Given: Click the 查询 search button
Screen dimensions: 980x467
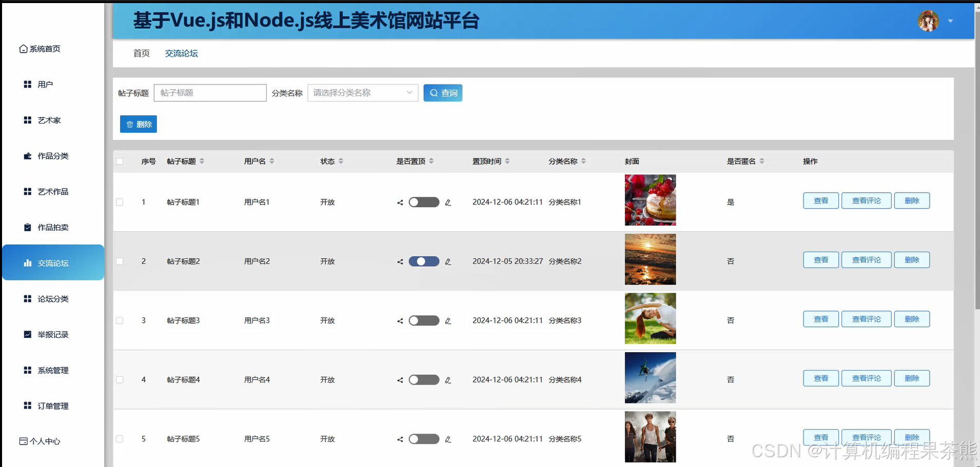Looking at the screenshot, I should tap(443, 93).
